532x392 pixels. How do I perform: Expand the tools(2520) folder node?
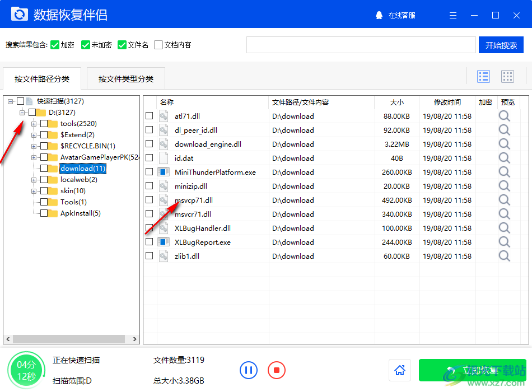(34, 124)
